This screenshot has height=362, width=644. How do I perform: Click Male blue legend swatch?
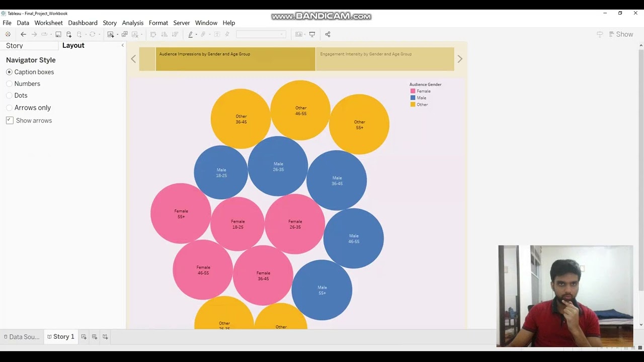[x=413, y=98]
